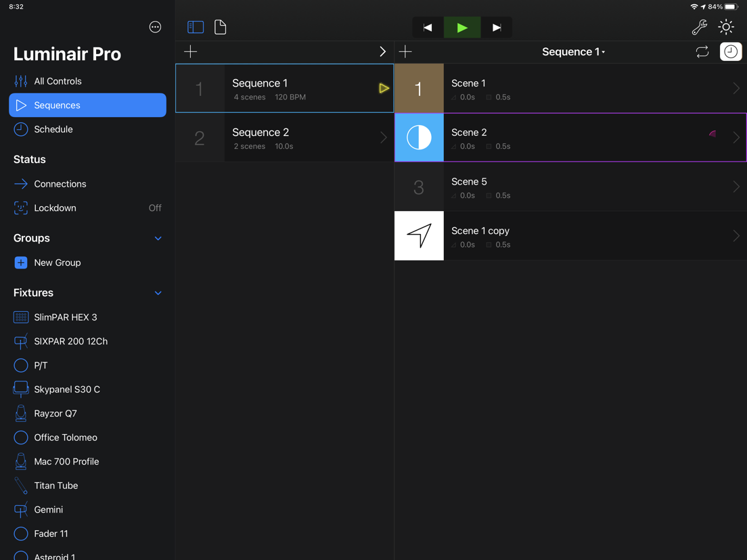Click the Titan Tube icon
747x560 pixels.
pos(21,486)
